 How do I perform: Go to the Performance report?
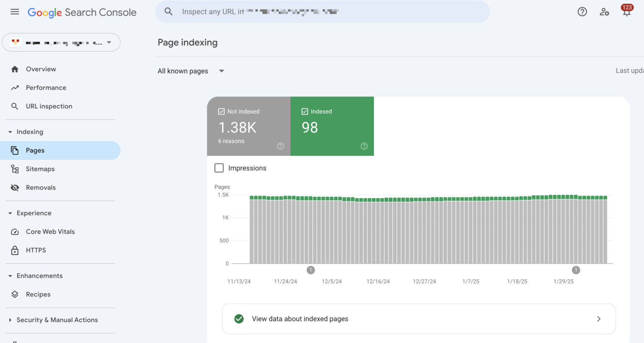(x=46, y=87)
